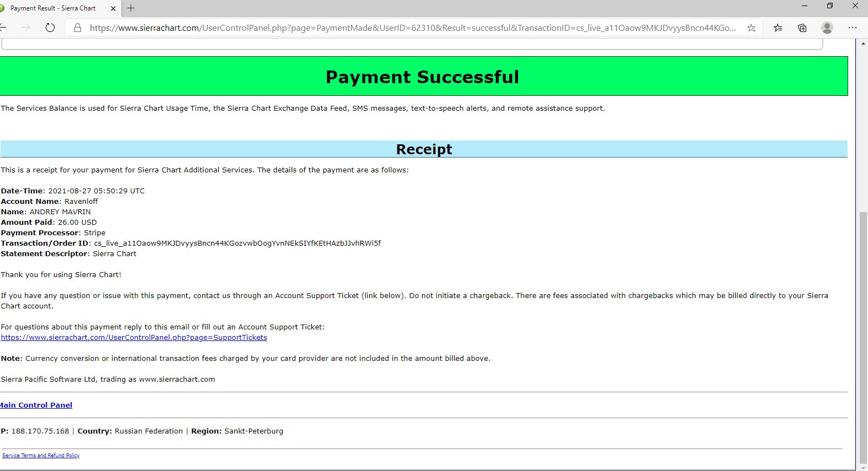
Task: Click the vertical scrollbar thumb
Action: (x=863, y=338)
